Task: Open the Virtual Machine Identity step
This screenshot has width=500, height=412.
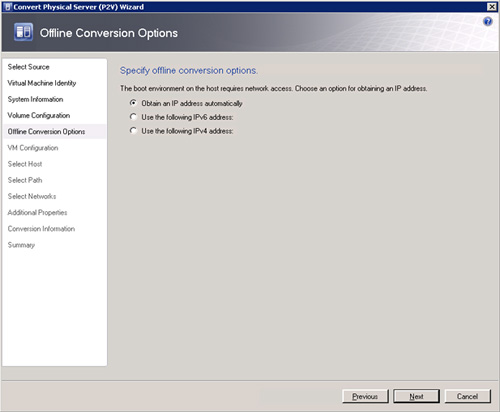Action: click(x=42, y=83)
